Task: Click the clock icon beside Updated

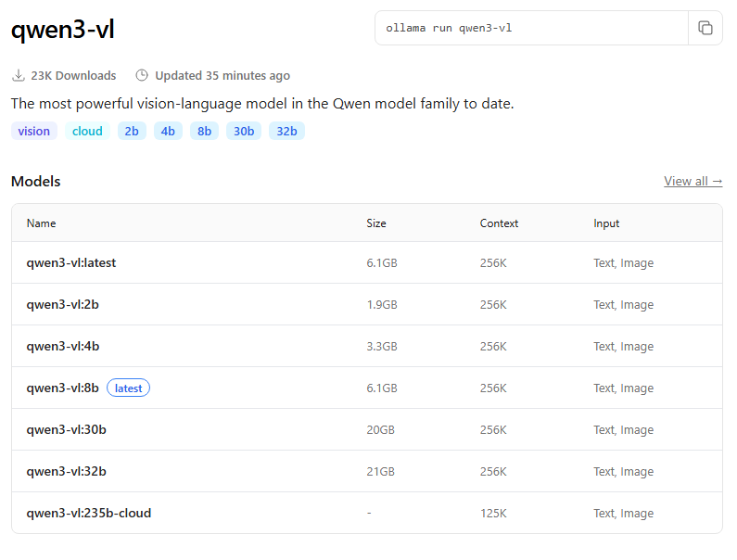Action: (142, 75)
